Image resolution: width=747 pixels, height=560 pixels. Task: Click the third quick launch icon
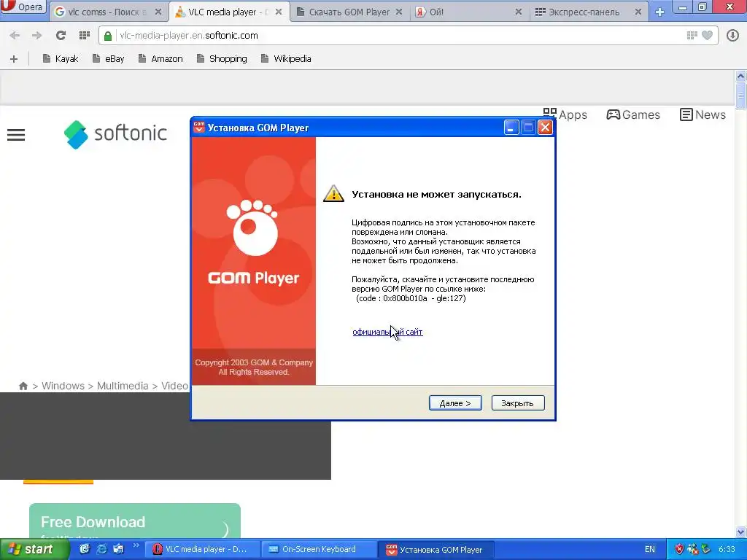[118, 549]
